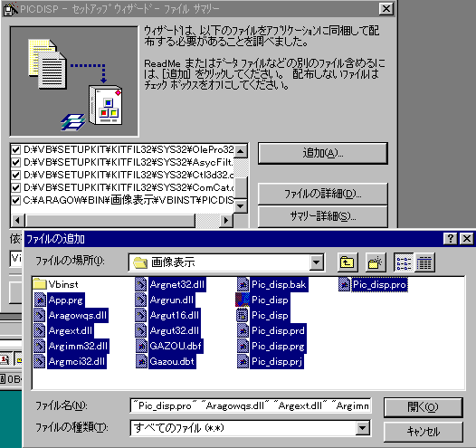The image size is (476, 448).
Task: Click the キャンセル button
Action: coord(424,432)
